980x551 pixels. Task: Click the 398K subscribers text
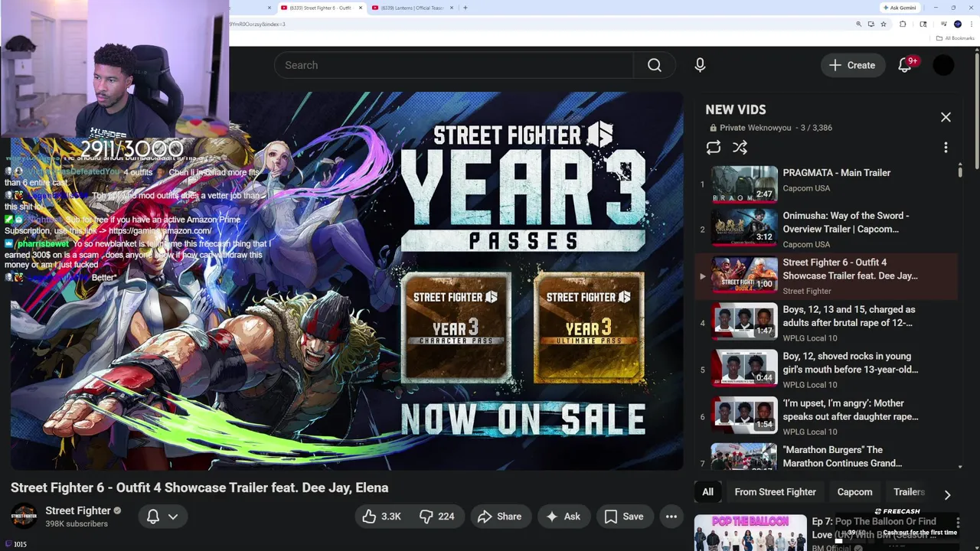click(x=77, y=524)
